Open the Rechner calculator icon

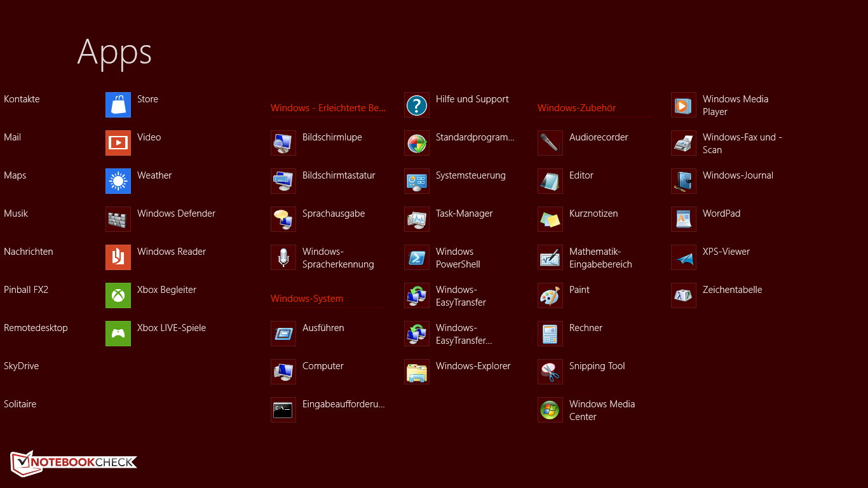pyautogui.click(x=550, y=334)
